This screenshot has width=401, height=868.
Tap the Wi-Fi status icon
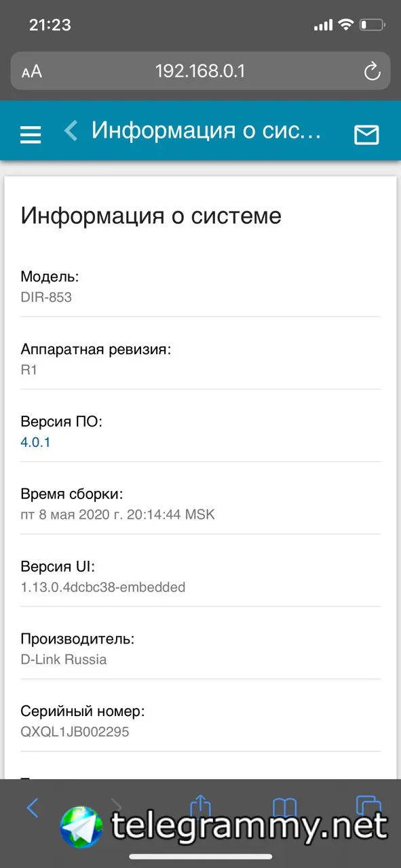point(346,25)
